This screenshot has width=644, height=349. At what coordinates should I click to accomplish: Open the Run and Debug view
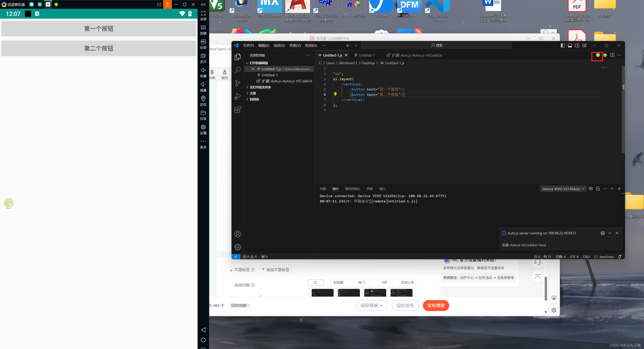(x=238, y=96)
